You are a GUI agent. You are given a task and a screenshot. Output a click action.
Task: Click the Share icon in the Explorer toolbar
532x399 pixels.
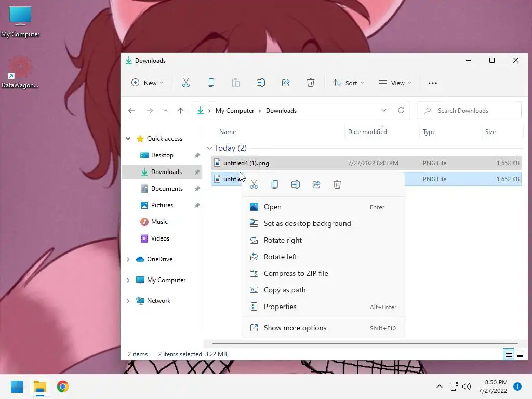(286, 83)
